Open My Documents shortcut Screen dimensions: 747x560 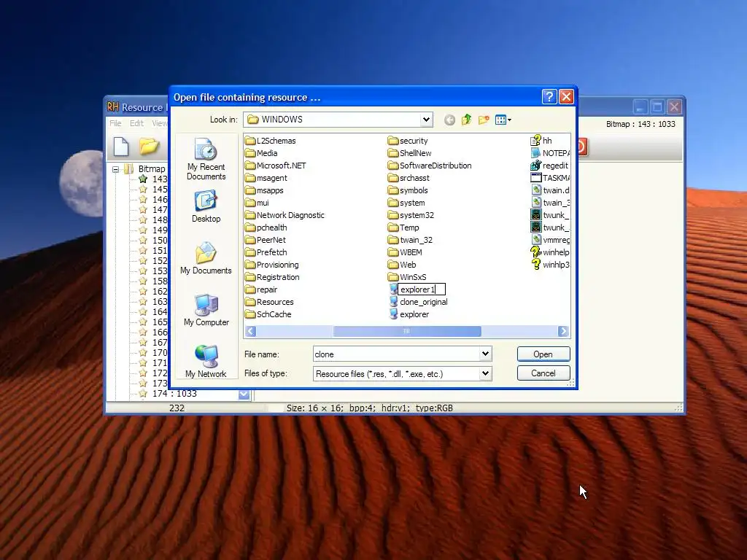click(x=206, y=259)
